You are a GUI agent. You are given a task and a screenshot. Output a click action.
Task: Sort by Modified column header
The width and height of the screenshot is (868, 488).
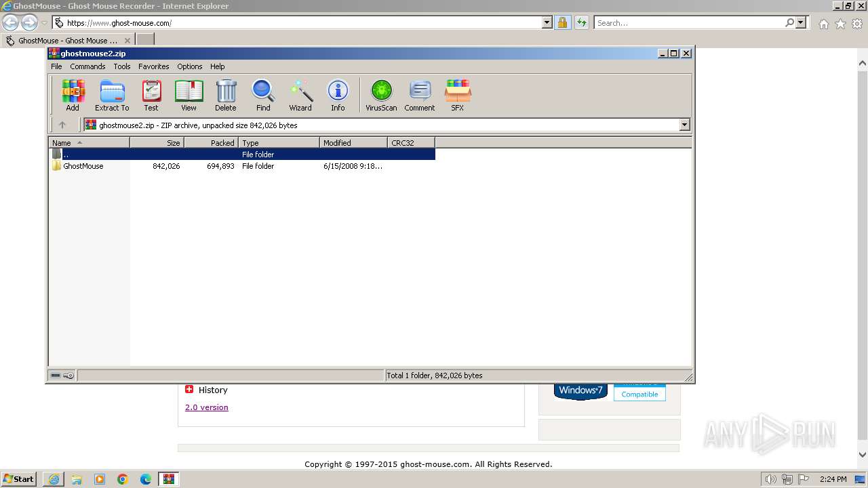coord(353,143)
